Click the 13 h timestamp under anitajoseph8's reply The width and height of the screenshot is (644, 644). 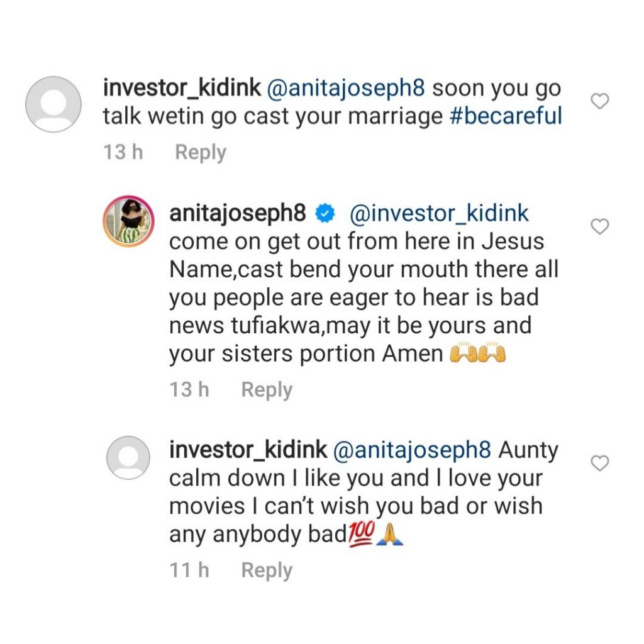[x=189, y=390]
